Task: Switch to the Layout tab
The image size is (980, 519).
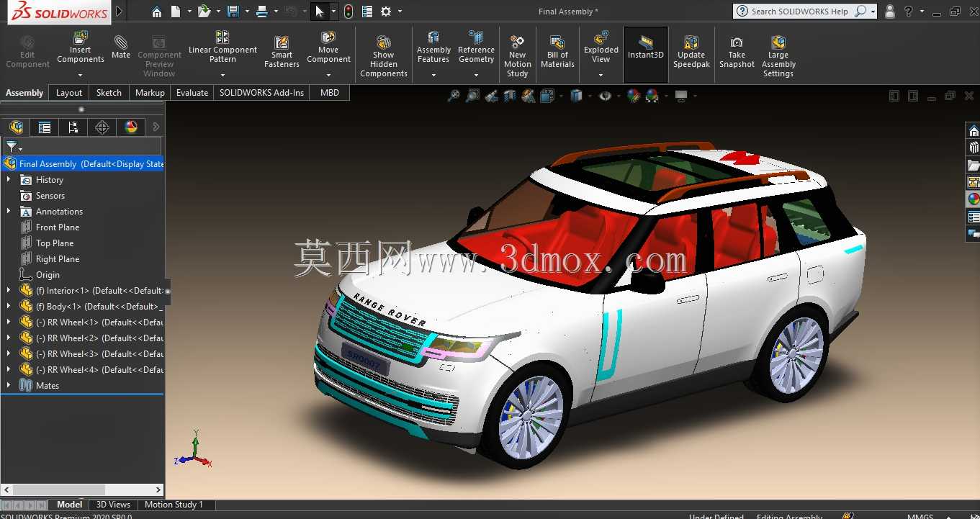Action: [x=69, y=93]
